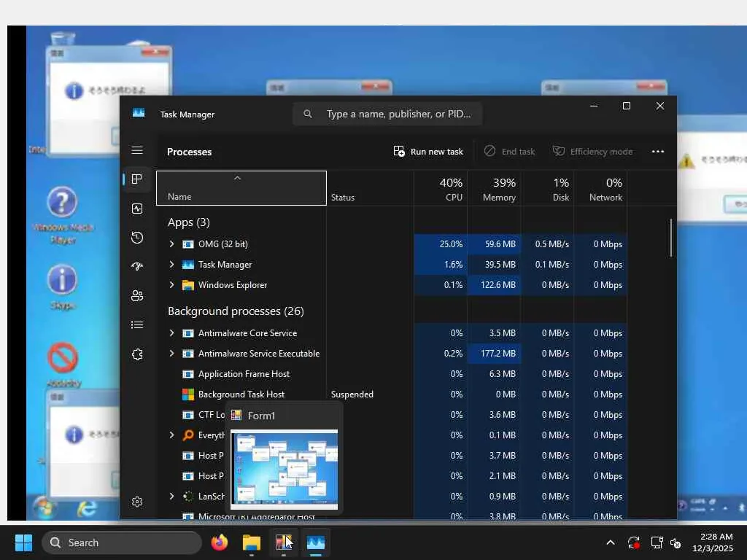
Task: Click the Windows Explorer folder icon in list
Action: click(x=188, y=285)
